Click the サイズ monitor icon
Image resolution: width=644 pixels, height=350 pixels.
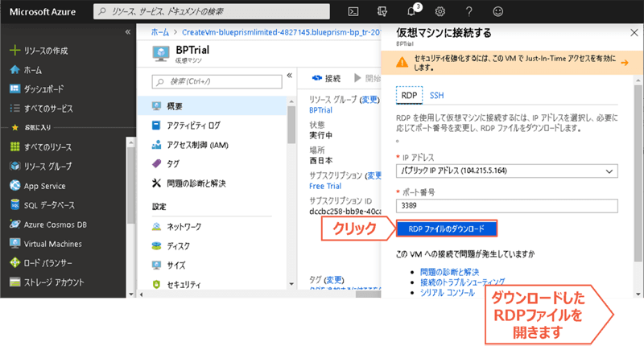(x=156, y=265)
